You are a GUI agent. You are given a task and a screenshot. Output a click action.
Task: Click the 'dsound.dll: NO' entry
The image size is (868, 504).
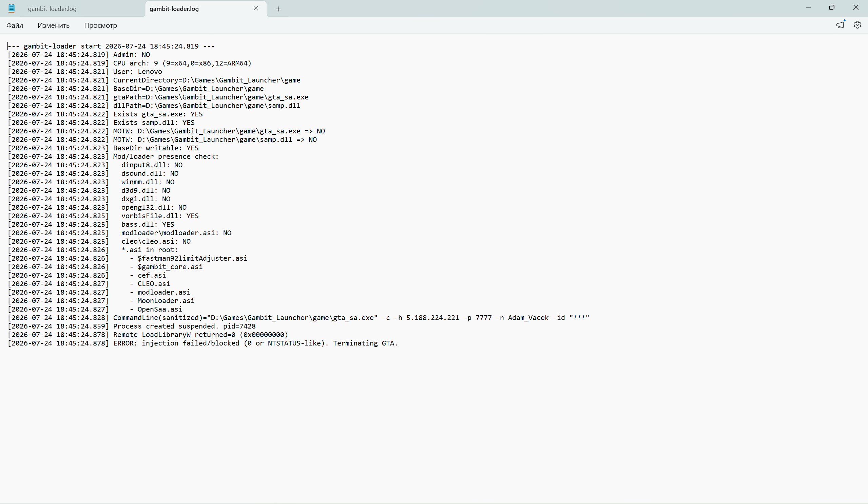[93, 173]
